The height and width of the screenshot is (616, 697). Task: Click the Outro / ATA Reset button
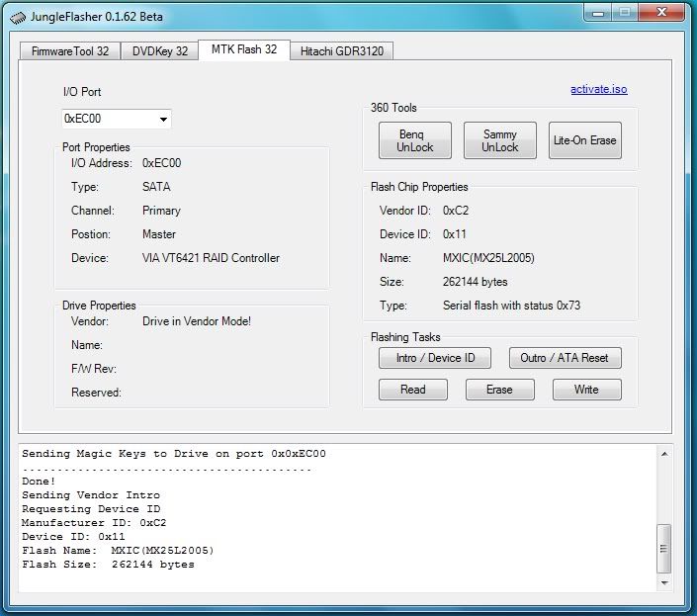pos(565,358)
